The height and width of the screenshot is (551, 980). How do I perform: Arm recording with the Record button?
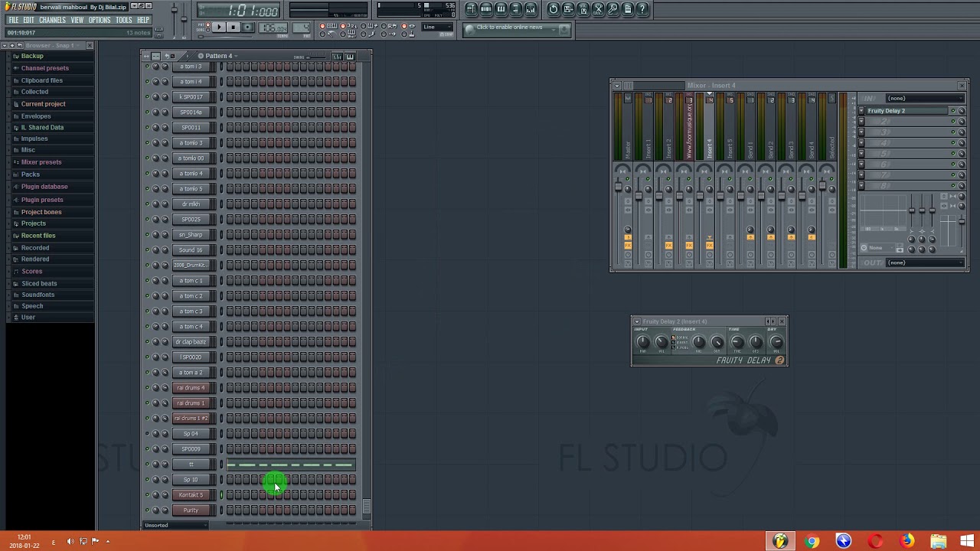(x=248, y=27)
